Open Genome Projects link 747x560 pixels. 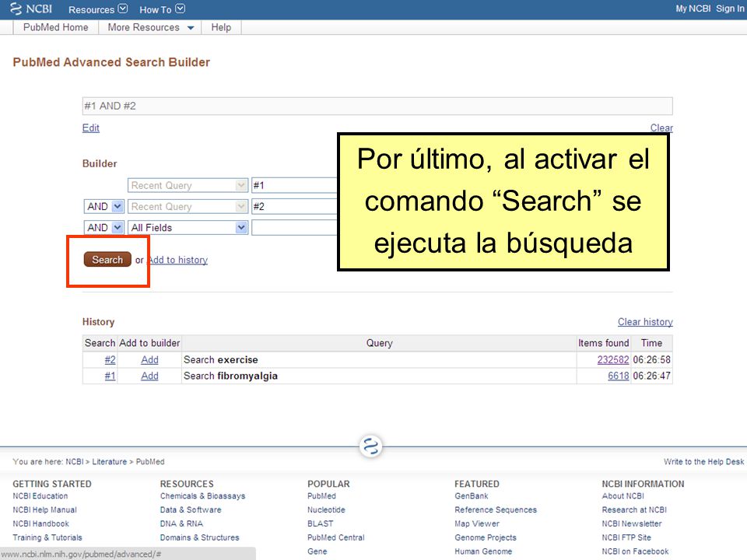pyautogui.click(x=486, y=537)
